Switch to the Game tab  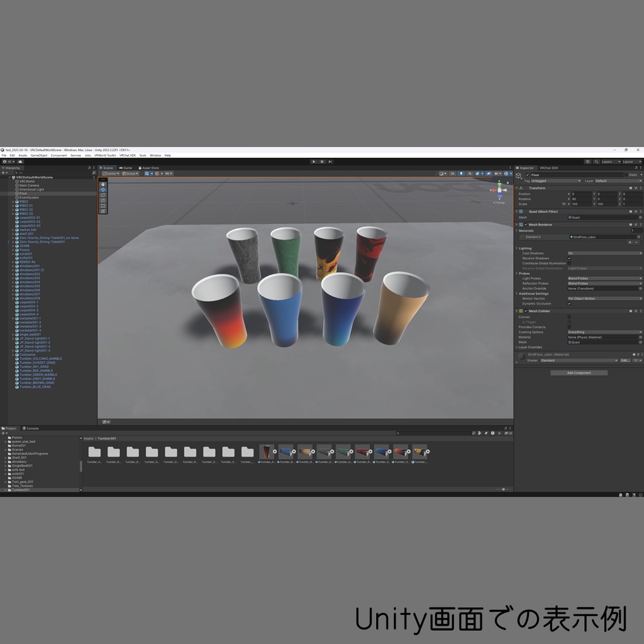(127, 168)
